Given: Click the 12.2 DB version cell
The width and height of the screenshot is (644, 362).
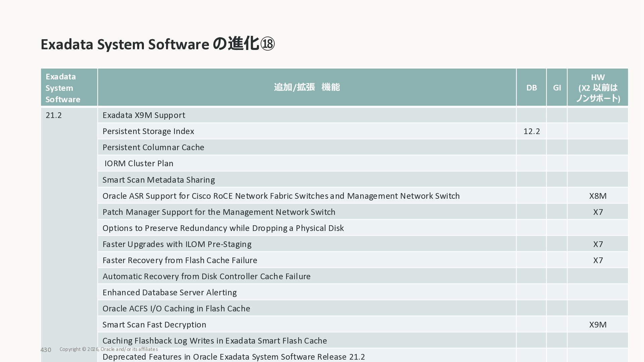Looking at the screenshot, I should (532, 131).
